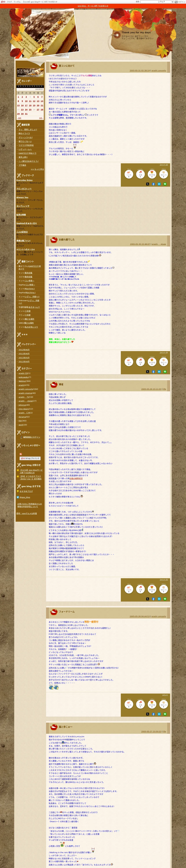Share お疲れ様でした post on LINE
186x868 pixels.
(x=165, y=372)
